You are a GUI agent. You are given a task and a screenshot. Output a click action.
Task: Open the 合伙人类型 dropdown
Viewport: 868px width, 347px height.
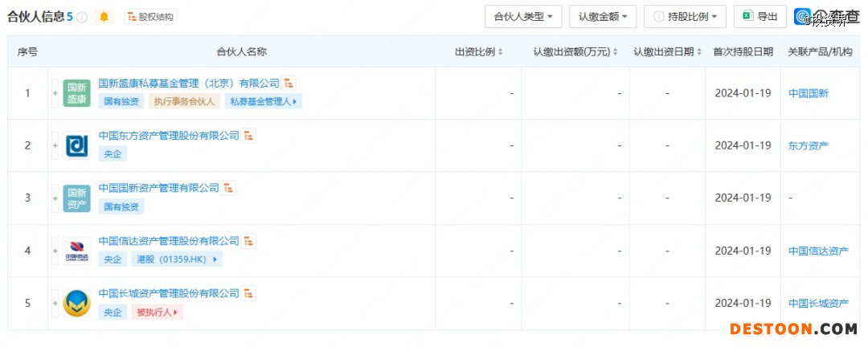[523, 17]
